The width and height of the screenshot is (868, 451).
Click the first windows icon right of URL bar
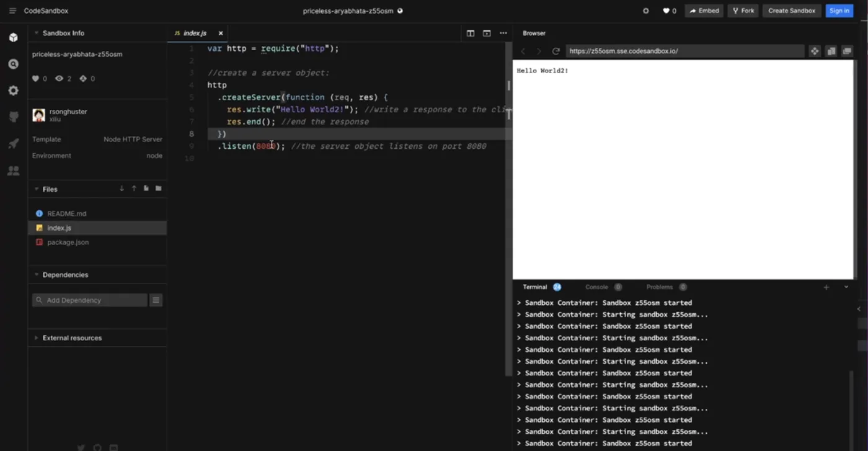[831, 51]
